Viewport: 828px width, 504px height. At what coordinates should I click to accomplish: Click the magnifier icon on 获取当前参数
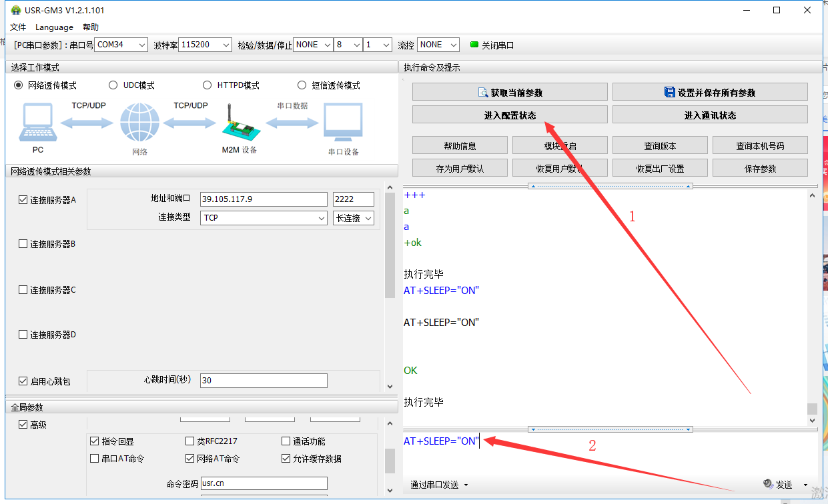click(x=483, y=93)
